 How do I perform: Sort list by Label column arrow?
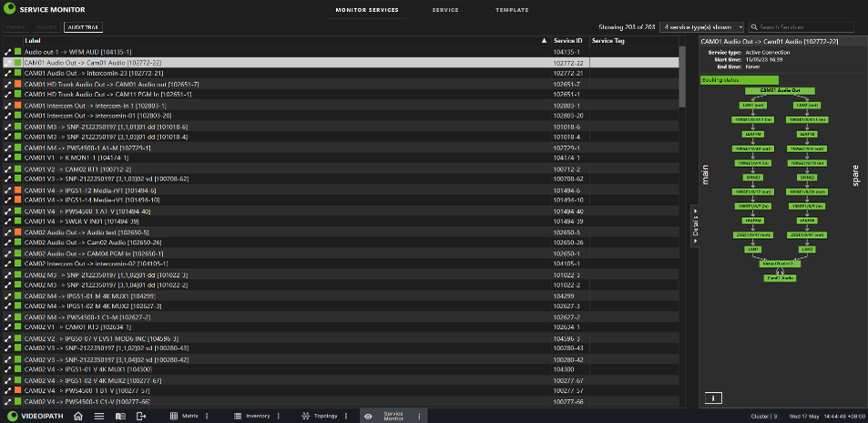(544, 41)
